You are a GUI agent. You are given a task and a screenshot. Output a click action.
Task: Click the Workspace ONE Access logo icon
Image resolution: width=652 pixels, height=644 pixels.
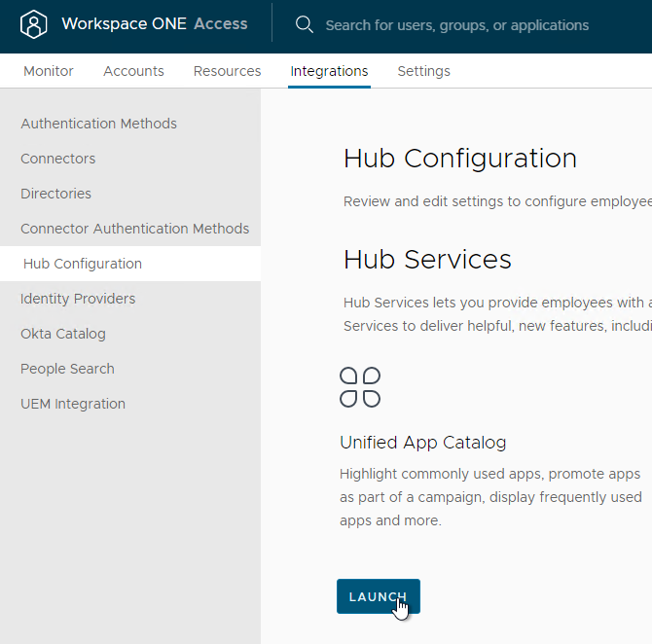pyautogui.click(x=34, y=24)
